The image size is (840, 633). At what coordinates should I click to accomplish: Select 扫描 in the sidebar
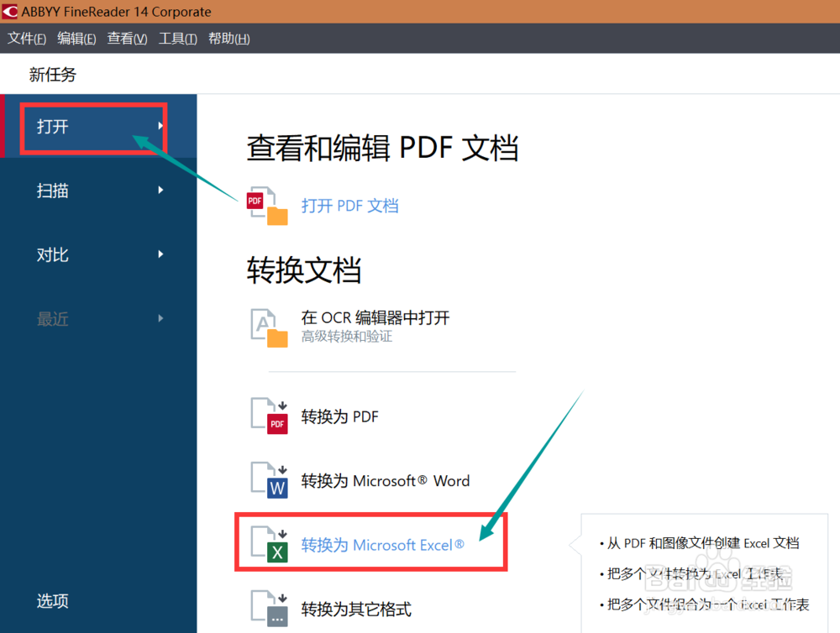click(52, 190)
